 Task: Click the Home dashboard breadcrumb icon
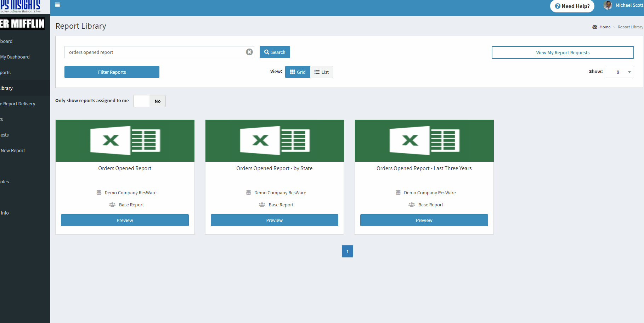coord(595,27)
